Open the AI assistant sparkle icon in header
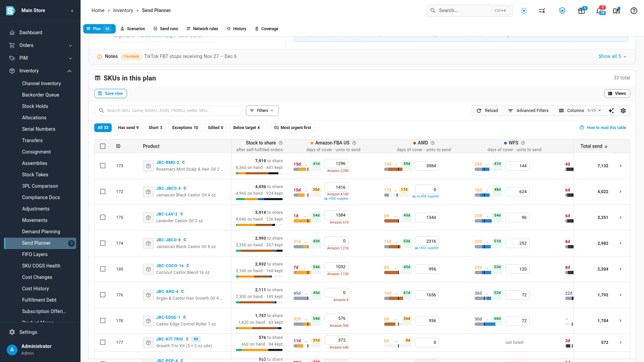Viewport: 644px width, 362px height. pyautogui.click(x=524, y=11)
